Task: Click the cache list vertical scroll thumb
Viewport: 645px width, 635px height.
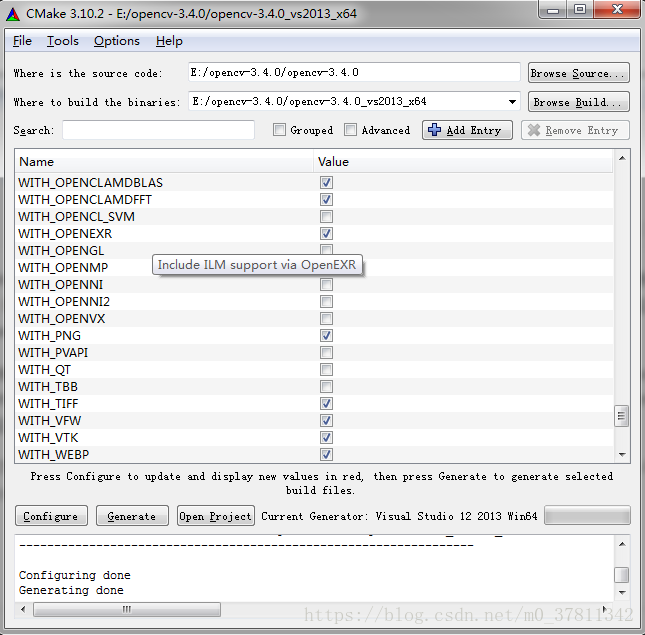Action: click(621, 416)
